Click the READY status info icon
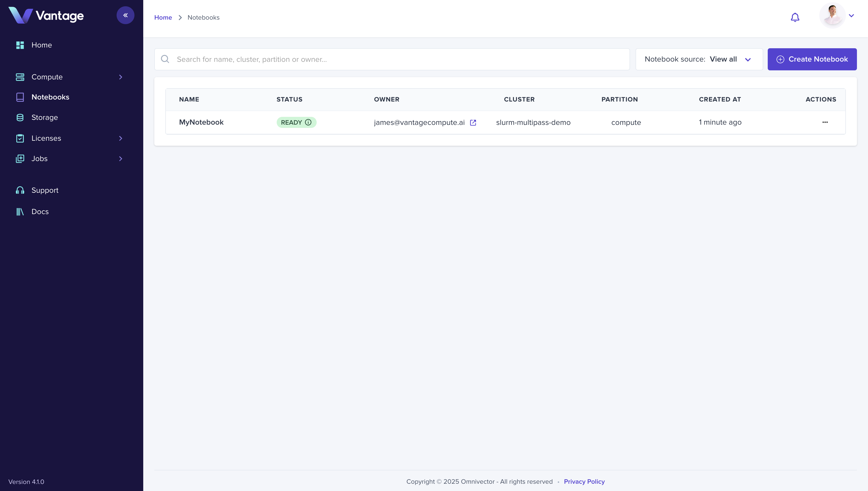868x491 pixels. tap(308, 122)
